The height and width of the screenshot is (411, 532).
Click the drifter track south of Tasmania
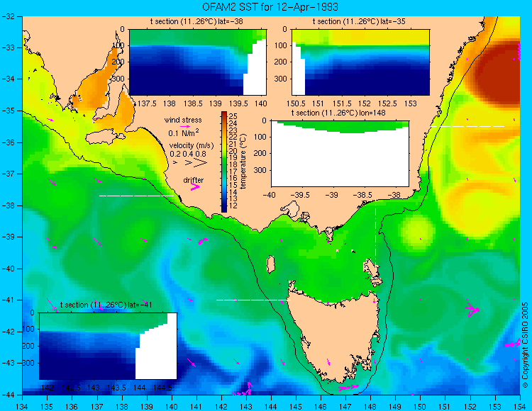coord(348,388)
